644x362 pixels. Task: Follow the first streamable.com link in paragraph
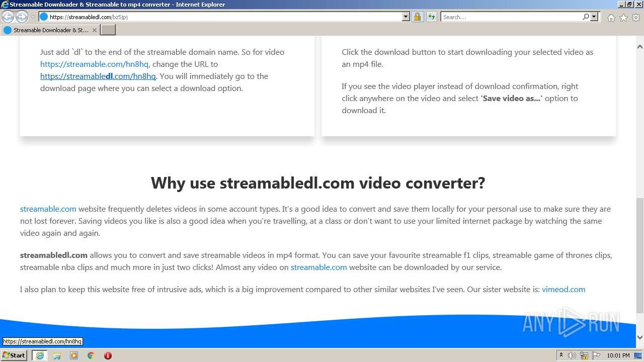coord(48,209)
